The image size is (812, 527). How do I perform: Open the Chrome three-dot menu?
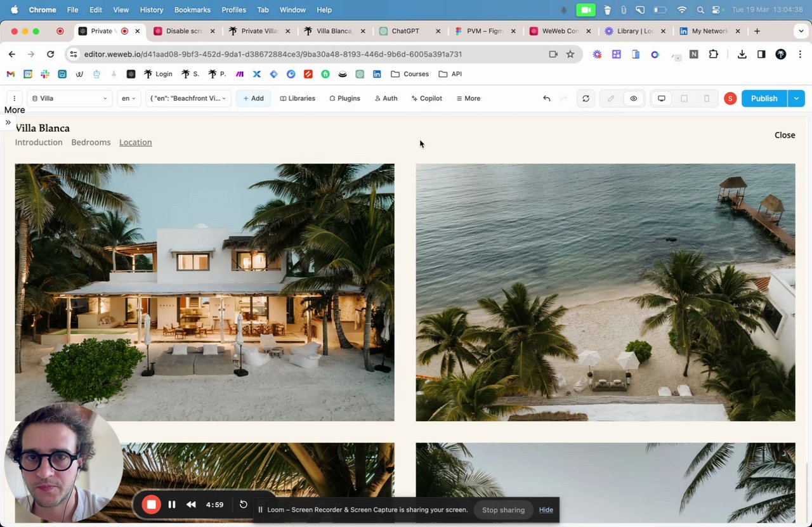[799, 55]
